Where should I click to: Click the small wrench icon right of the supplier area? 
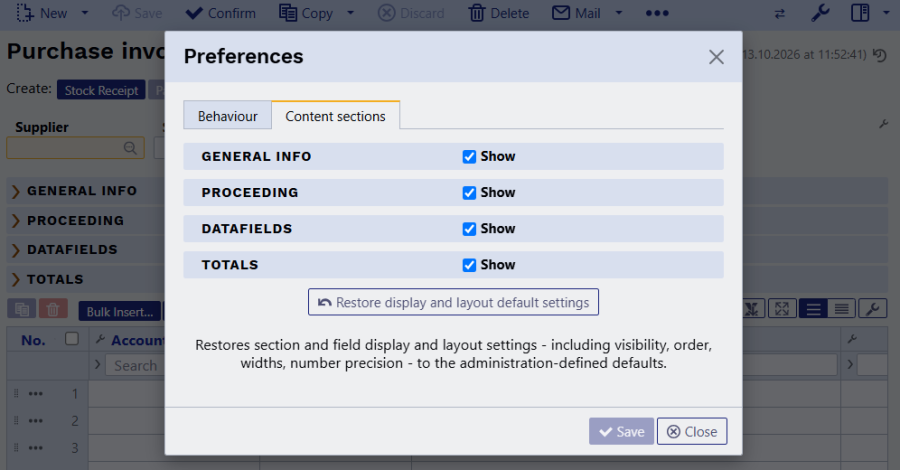pyautogui.click(x=883, y=124)
